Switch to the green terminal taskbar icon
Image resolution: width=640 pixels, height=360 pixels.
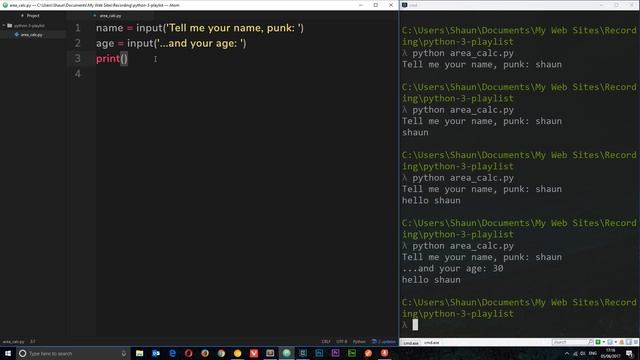352,353
